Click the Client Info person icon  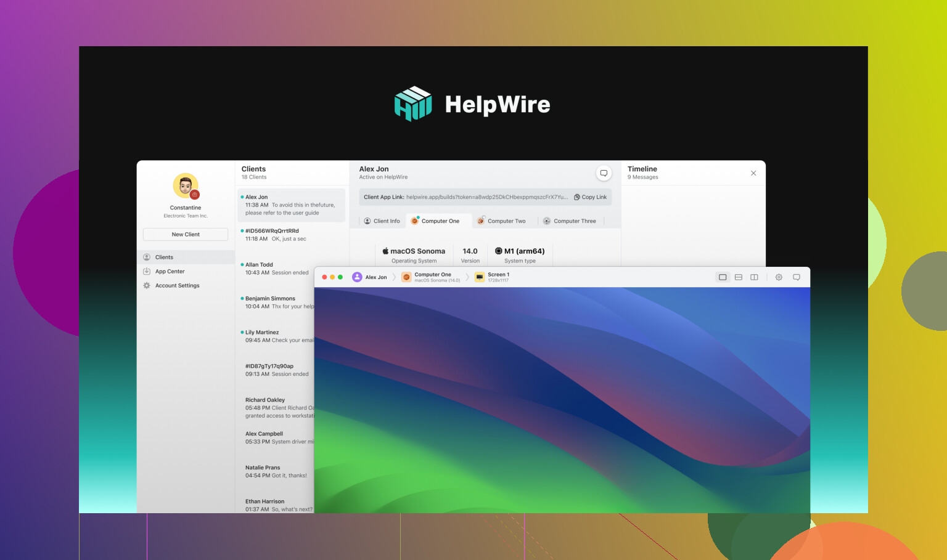coord(367,221)
